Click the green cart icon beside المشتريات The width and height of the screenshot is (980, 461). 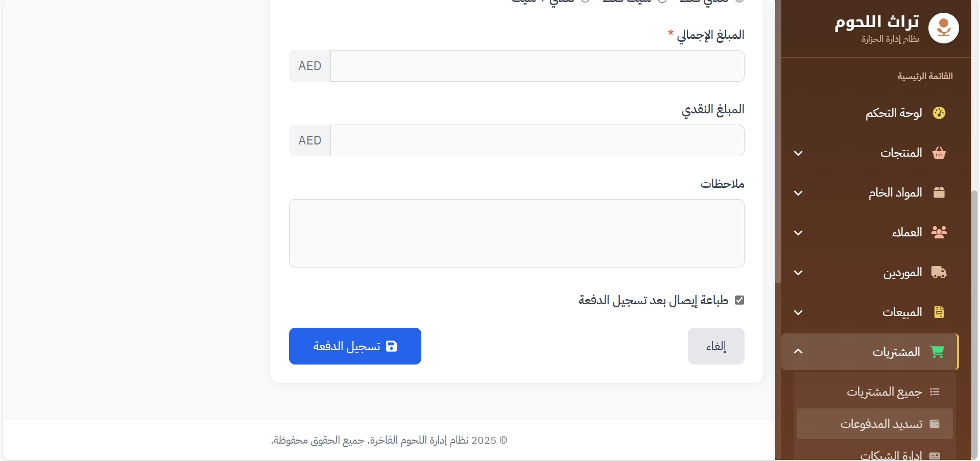pos(937,352)
